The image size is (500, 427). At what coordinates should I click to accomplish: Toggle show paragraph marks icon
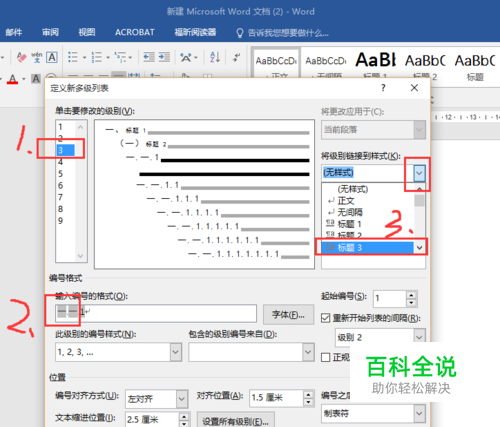pyautogui.click(x=236, y=57)
